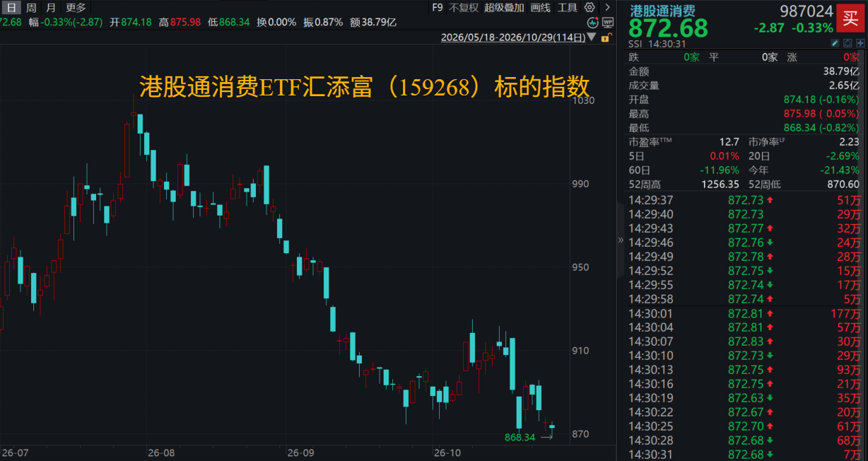
Task: Expand the side panel via « collapse arrow
Action: 621,240
